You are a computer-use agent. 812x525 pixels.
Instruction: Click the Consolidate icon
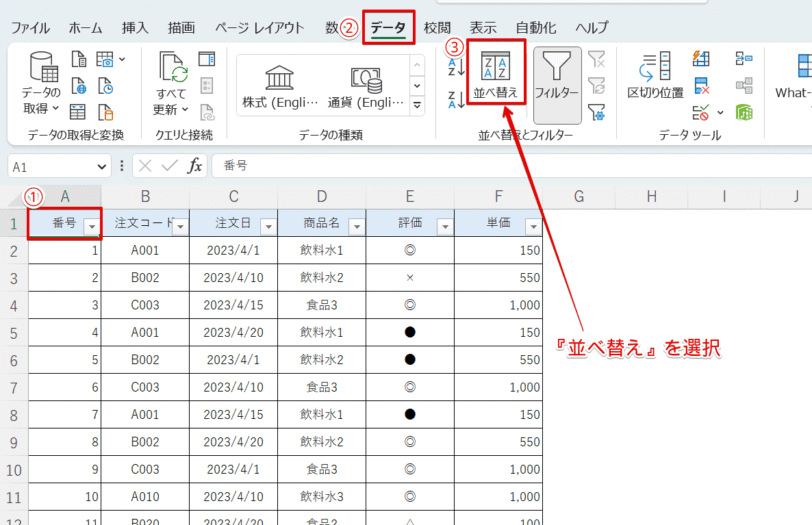tap(744, 59)
